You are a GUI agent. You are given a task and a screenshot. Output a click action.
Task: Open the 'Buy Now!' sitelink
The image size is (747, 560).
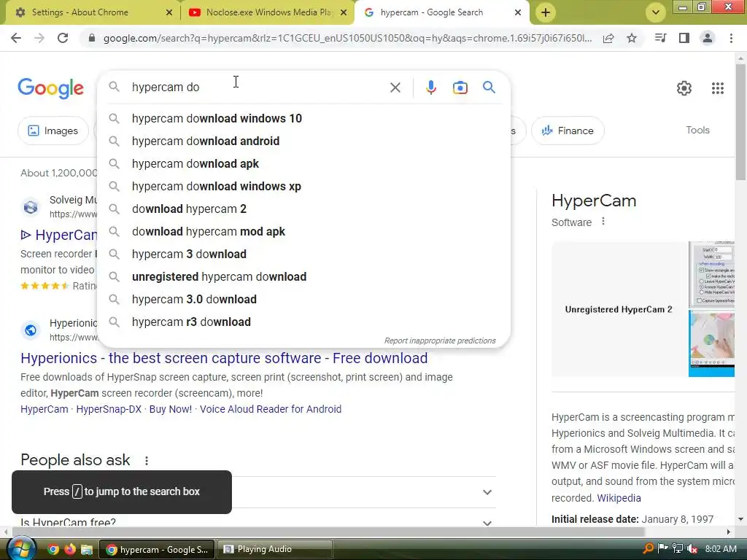coord(171,409)
